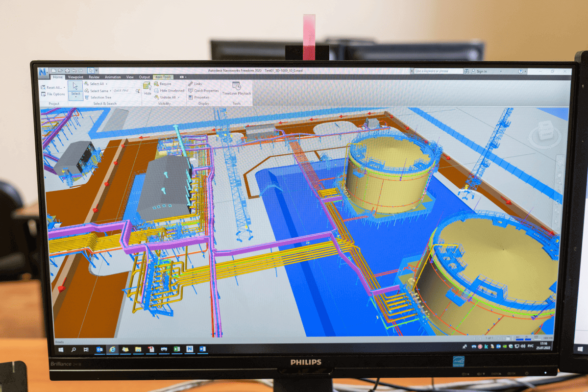The image size is (588, 392).
Task: Open TimeLiner Playback tool
Action: coord(236,89)
